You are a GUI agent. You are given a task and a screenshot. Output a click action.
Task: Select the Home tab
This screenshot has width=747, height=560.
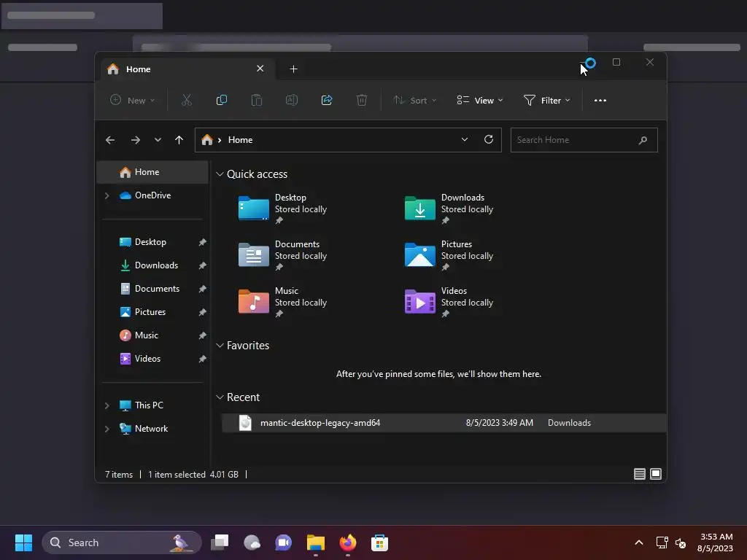click(x=188, y=69)
